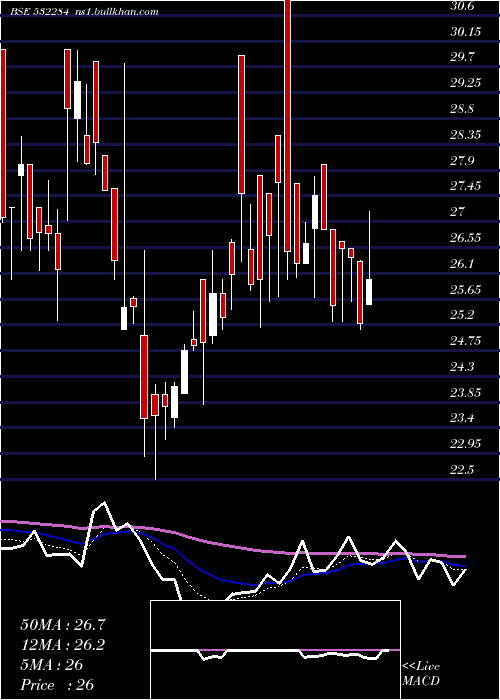Click the 5MA : 26 readout
This screenshot has width=500, height=700.
[52, 665]
